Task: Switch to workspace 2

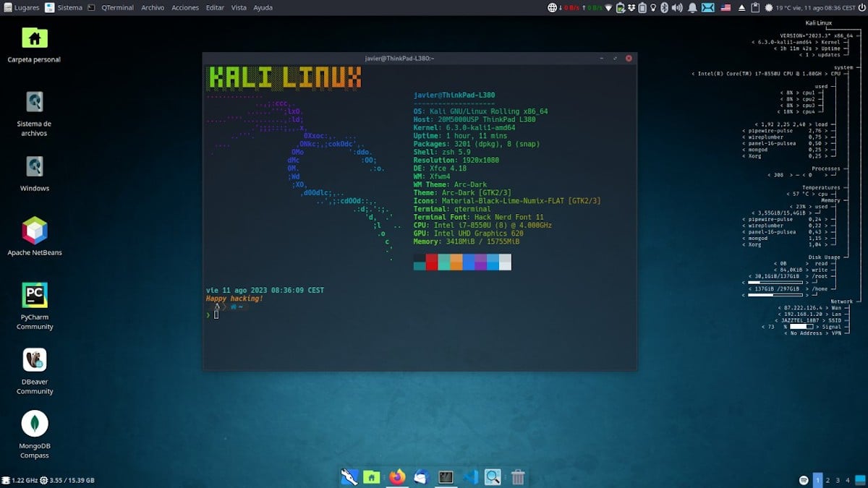Action: tap(828, 480)
